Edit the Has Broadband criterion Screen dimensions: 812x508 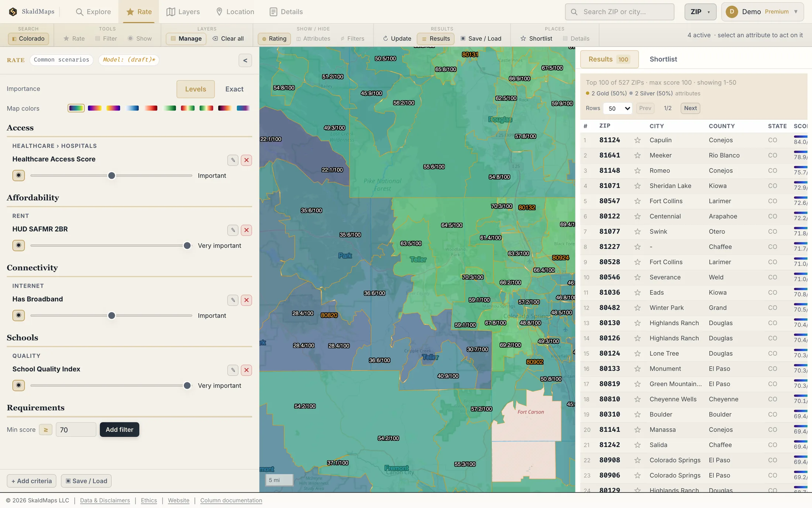pyautogui.click(x=233, y=300)
